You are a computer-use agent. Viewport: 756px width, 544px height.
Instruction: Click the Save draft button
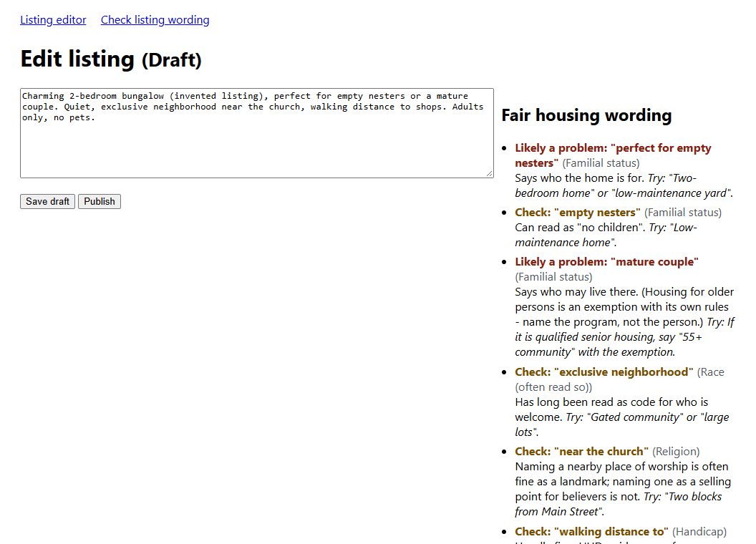pos(47,202)
